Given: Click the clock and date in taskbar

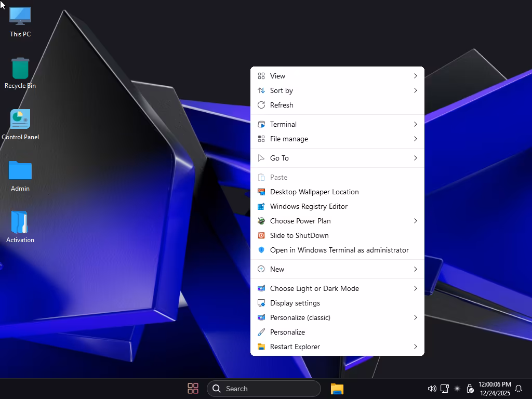Looking at the screenshot, I should click(x=495, y=389).
